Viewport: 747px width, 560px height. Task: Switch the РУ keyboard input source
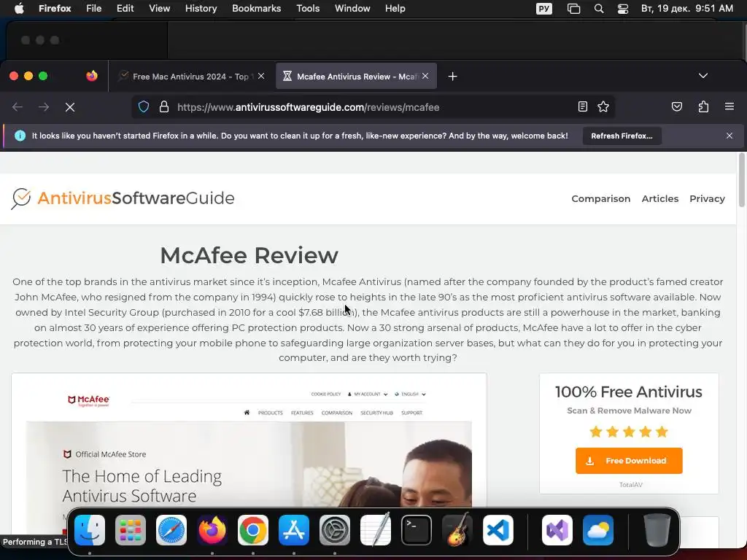coord(544,9)
